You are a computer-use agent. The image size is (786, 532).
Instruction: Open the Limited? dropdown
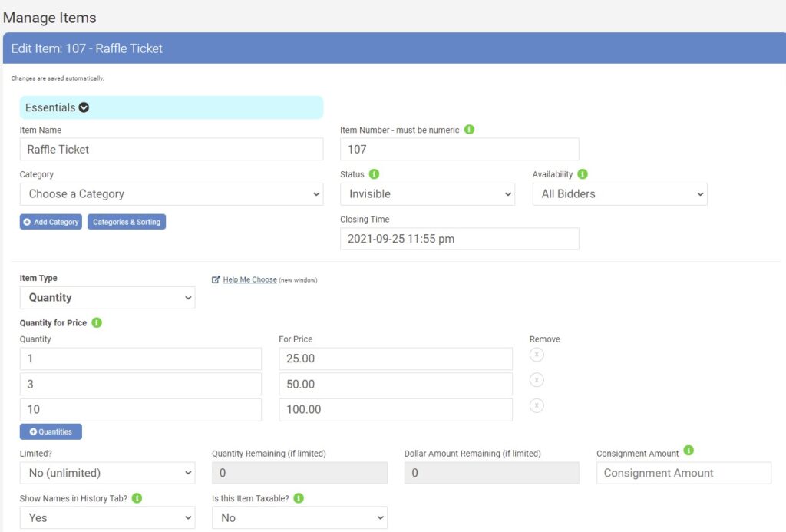(x=107, y=473)
